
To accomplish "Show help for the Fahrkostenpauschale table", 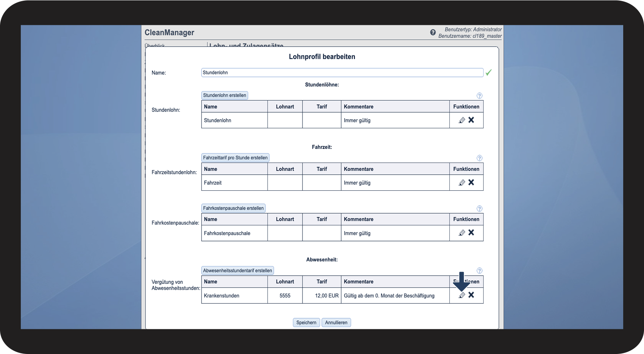I will tap(479, 209).
